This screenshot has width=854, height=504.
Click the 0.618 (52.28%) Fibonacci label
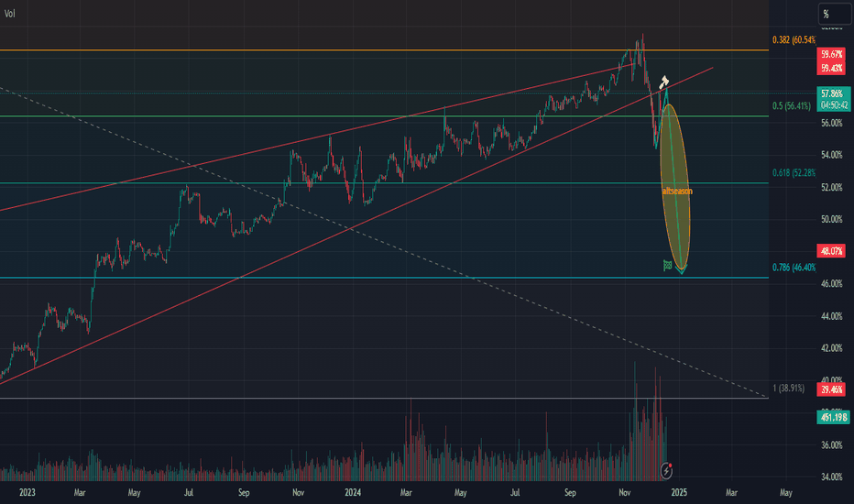pos(794,172)
